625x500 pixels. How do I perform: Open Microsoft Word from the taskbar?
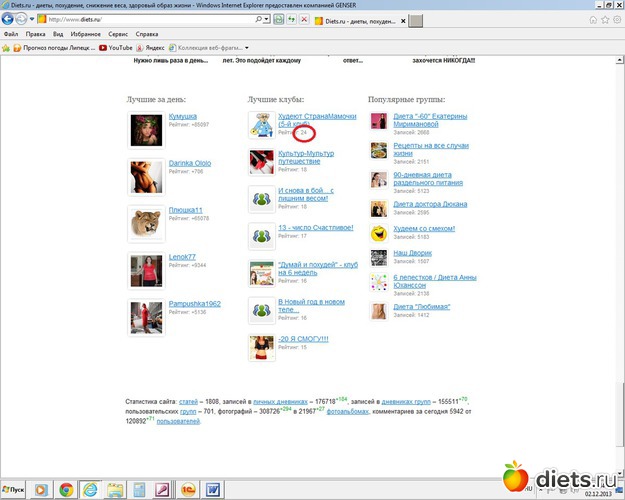click(213, 489)
